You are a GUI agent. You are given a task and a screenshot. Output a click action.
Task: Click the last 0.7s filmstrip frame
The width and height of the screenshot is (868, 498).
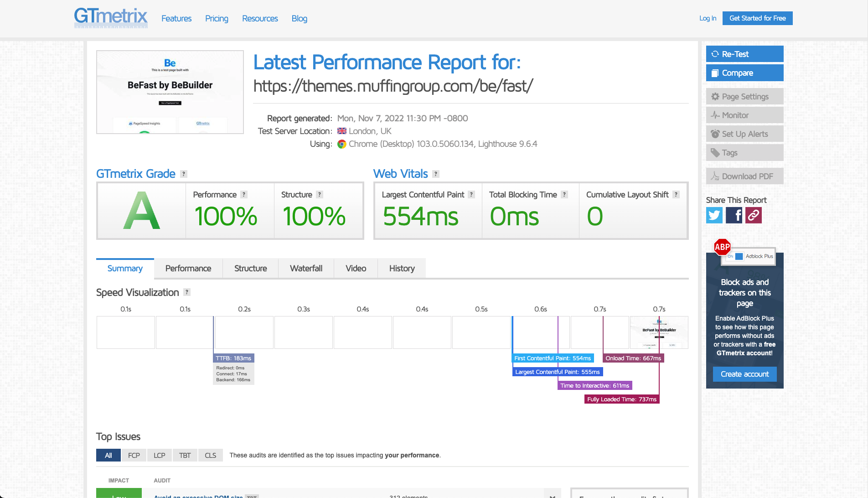(x=659, y=332)
